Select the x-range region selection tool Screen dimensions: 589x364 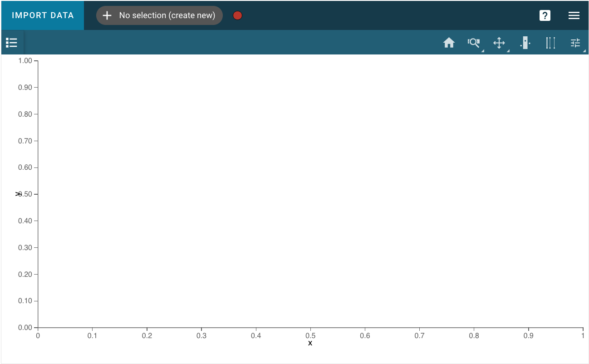click(x=525, y=43)
